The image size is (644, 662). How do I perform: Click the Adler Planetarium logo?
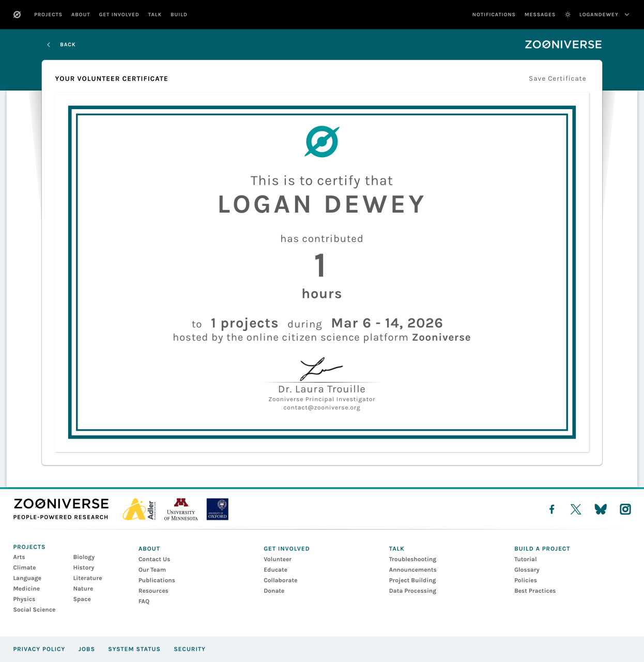[x=139, y=509]
